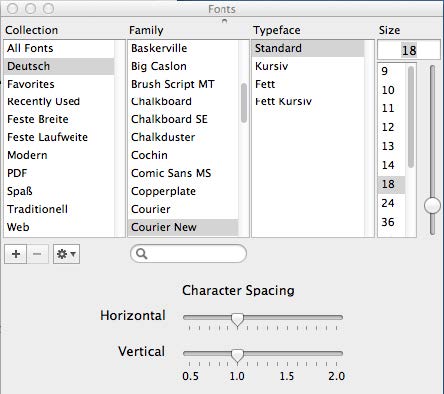
Task: Choose the Chalkboard family
Action: click(183, 101)
